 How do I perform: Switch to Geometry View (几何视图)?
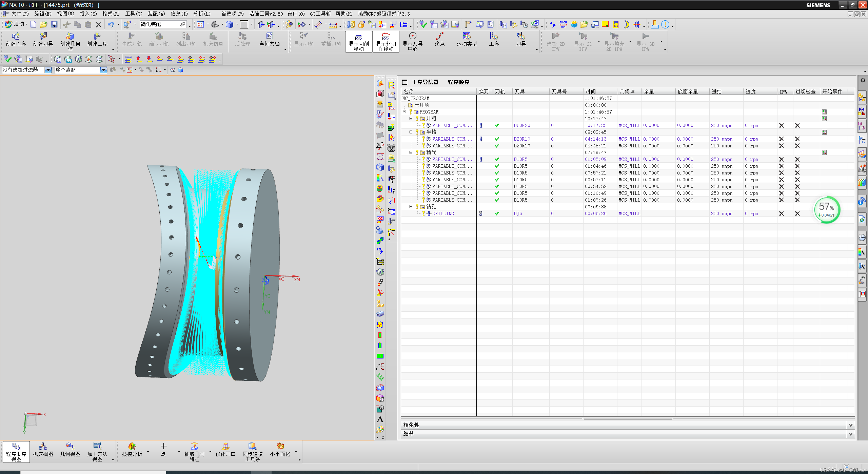pos(70,450)
